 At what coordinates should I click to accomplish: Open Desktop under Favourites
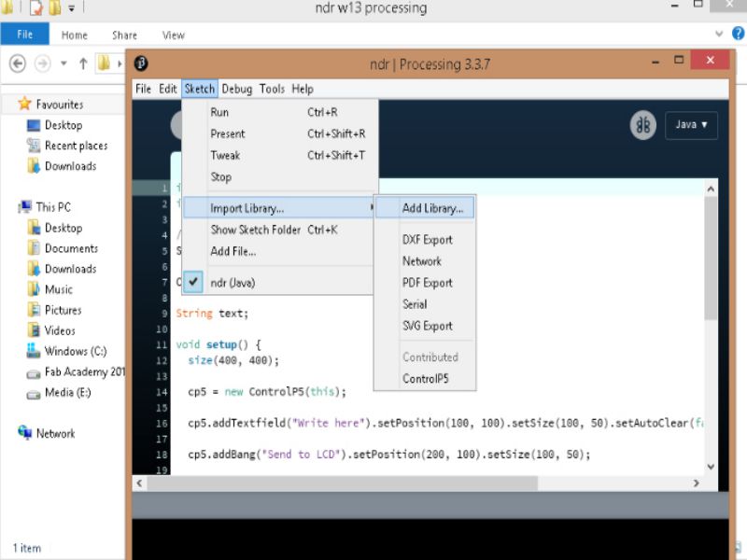(55, 125)
